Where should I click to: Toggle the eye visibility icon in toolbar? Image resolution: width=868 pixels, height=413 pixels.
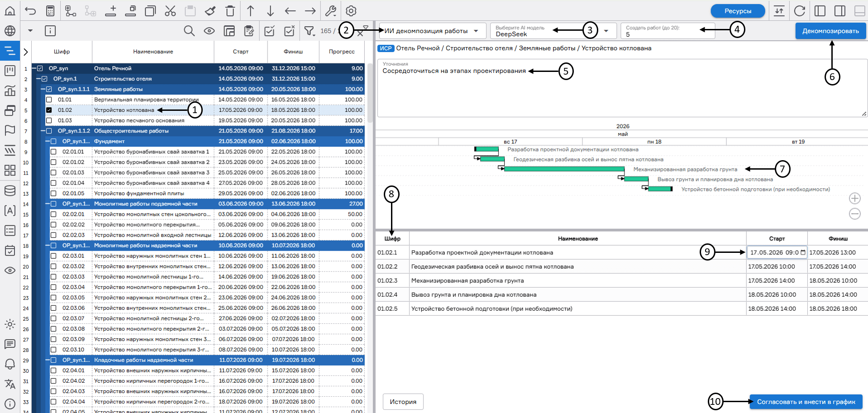[x=209, y=31]
